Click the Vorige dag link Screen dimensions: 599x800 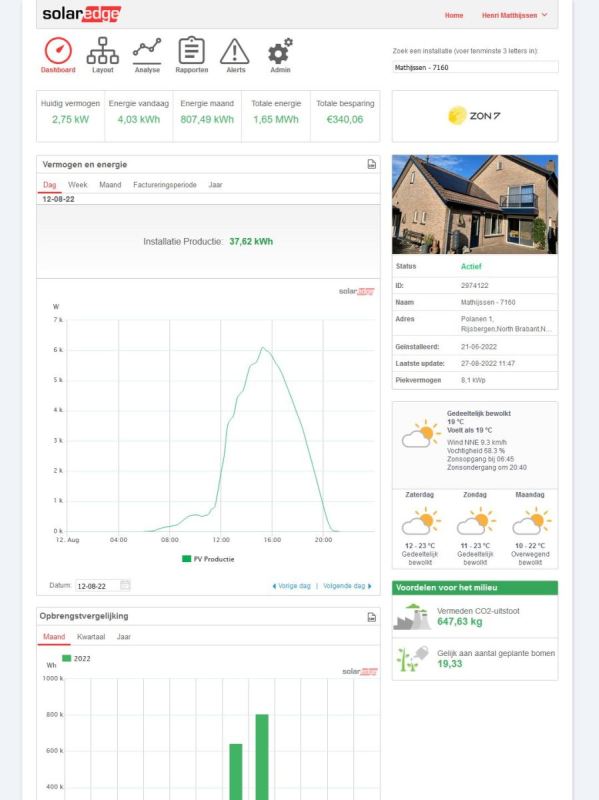pyautogui.click(x=294, y=586)
